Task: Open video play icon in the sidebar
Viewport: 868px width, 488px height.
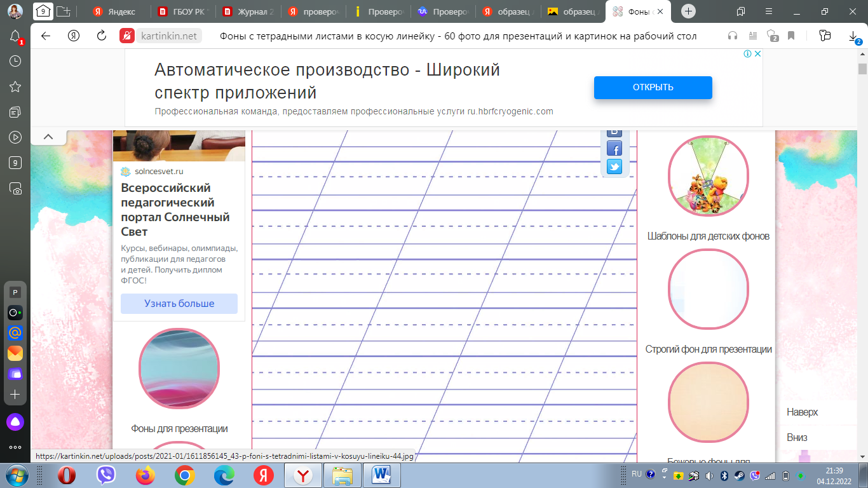Action: tap(15, 137)
